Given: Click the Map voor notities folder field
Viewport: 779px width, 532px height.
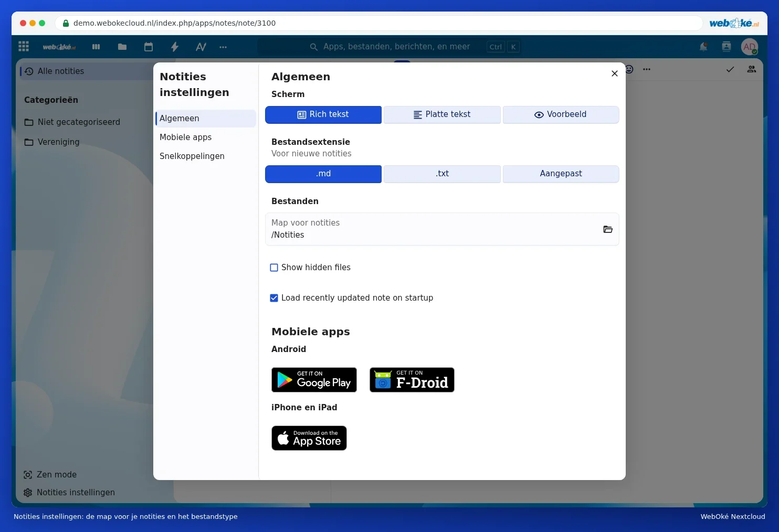Looking at the screenshot, I should click(x=442, y=229).
